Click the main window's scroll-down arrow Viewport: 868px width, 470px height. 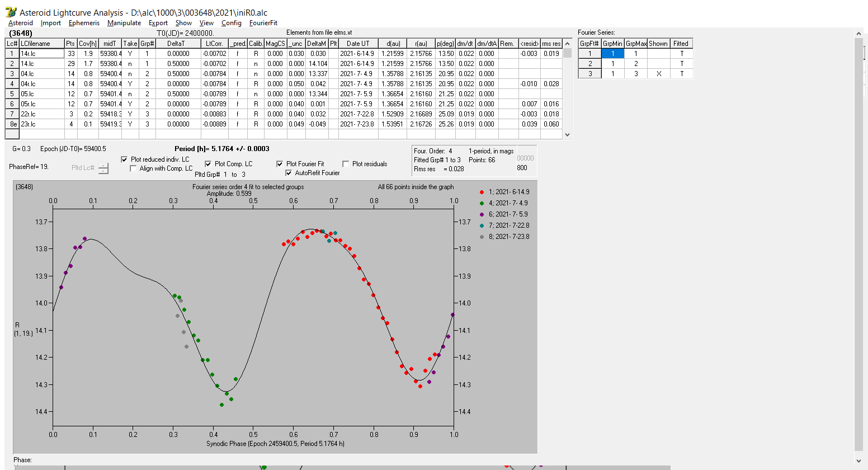(x=859, y=461)
